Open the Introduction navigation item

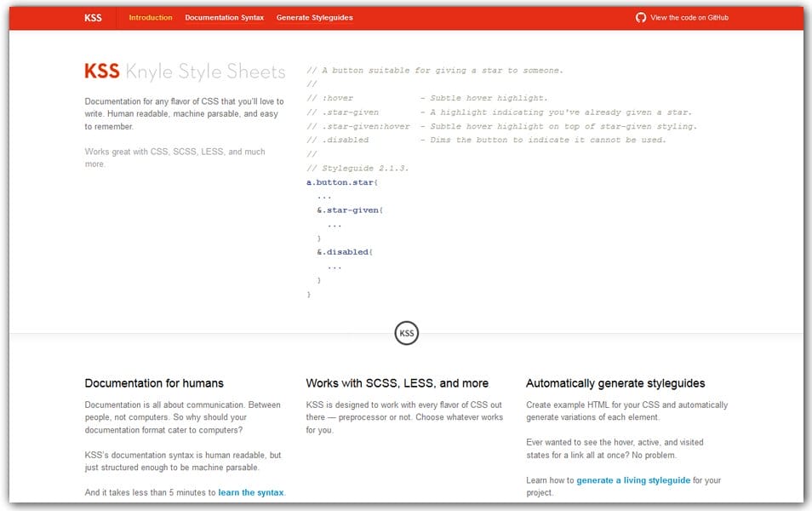pos(150,17)
